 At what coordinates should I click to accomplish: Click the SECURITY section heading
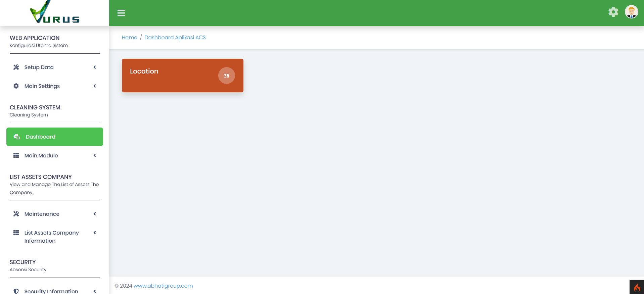(x=22, y=262)
